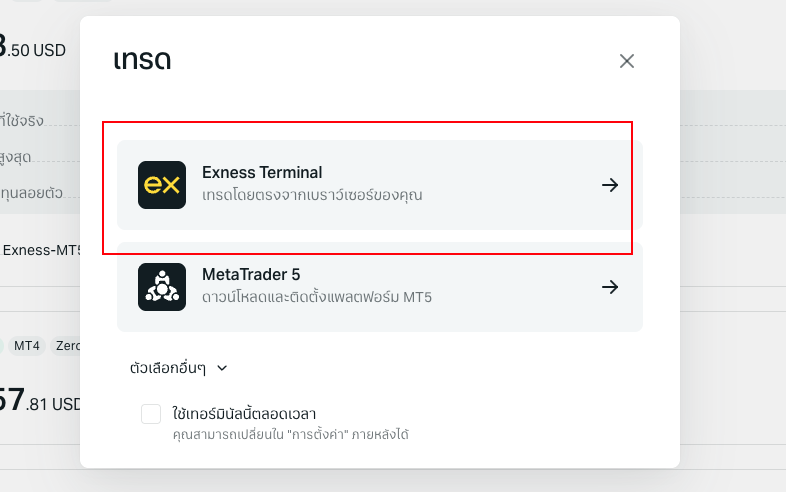Click the arrow beside MetaTrader 5
This screenshot has height=492, width=786.
(610, 287)
